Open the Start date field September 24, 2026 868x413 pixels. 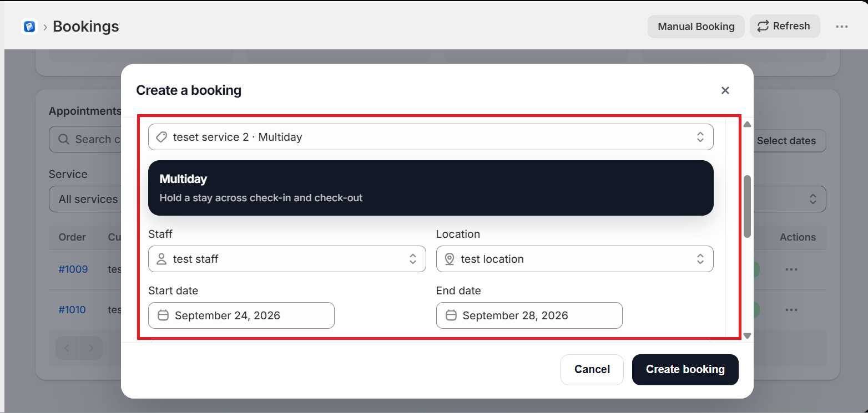click(x=241, y=315)
